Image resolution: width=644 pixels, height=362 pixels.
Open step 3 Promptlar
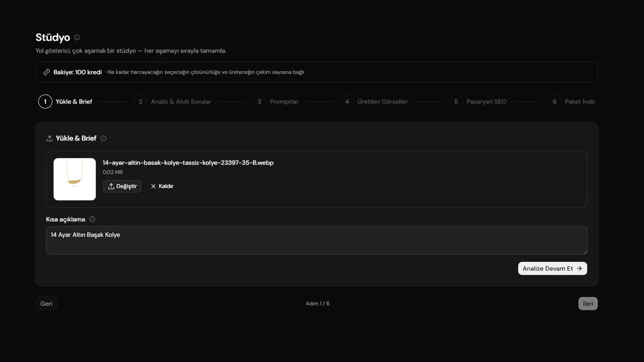pos(276,102)
